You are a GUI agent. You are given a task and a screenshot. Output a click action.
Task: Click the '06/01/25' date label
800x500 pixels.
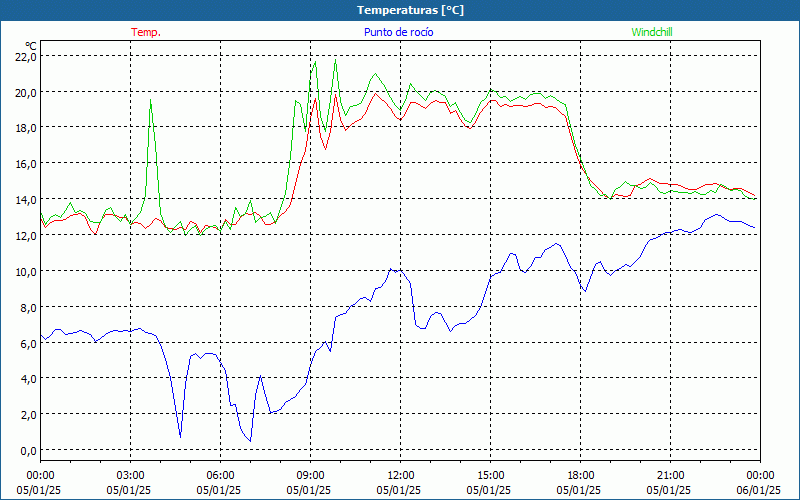click(759, 490)
